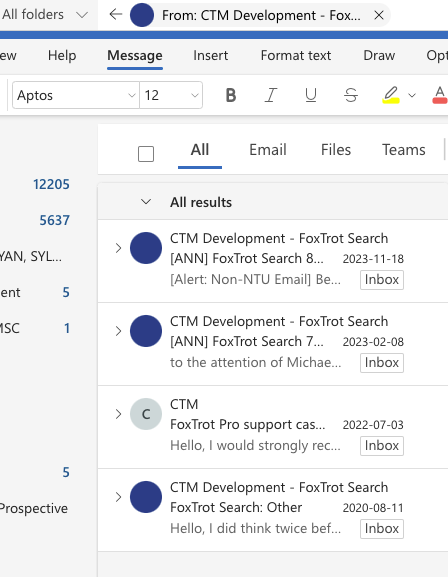Click preview text '[Alert: Non-NTU Email] Be...'
This screenshot has width=448, height=577.
255,280
